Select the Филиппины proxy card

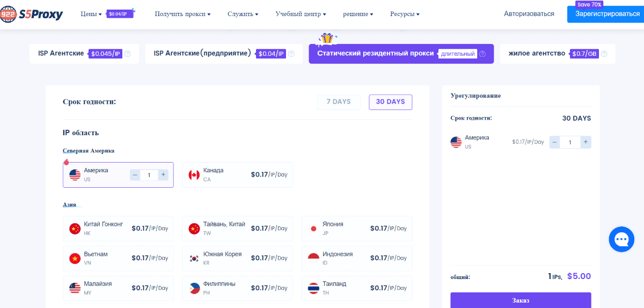pos(238,289)
